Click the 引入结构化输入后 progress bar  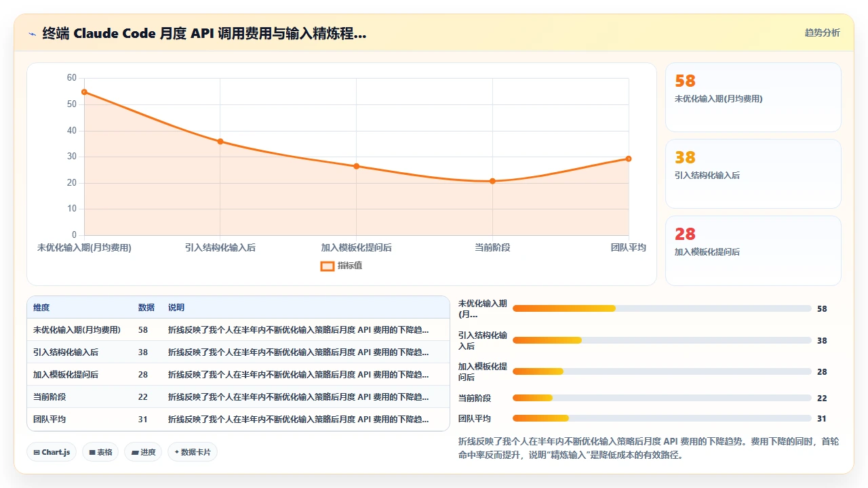[662, 340]
